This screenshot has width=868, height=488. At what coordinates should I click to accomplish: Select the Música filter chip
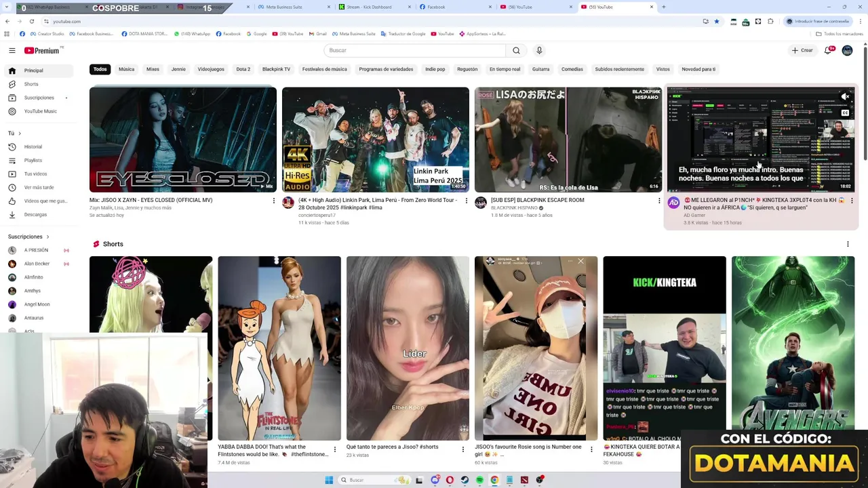(x=126, y=69)
